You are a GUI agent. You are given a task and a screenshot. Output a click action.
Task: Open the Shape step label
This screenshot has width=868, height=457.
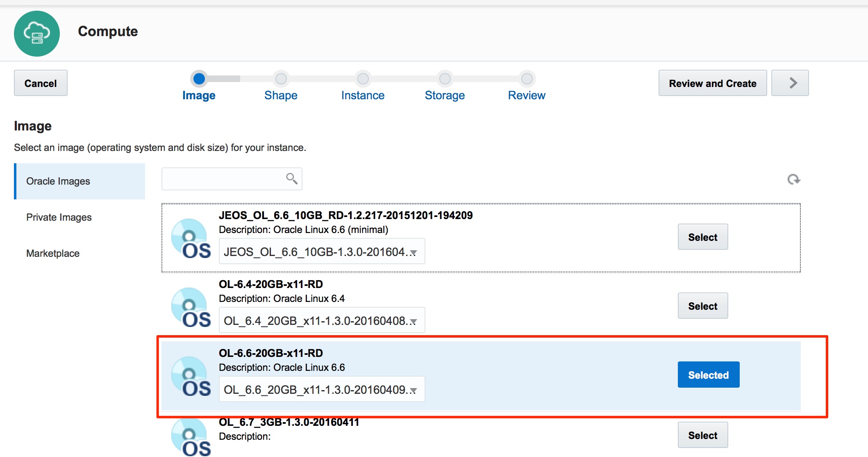coord(281,95)
